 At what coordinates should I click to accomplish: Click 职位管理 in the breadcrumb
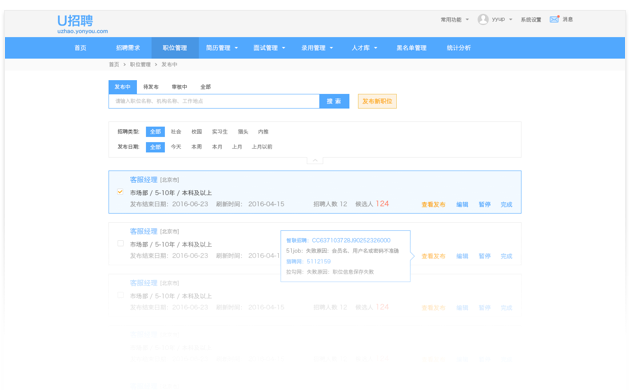tap(140, 65)
